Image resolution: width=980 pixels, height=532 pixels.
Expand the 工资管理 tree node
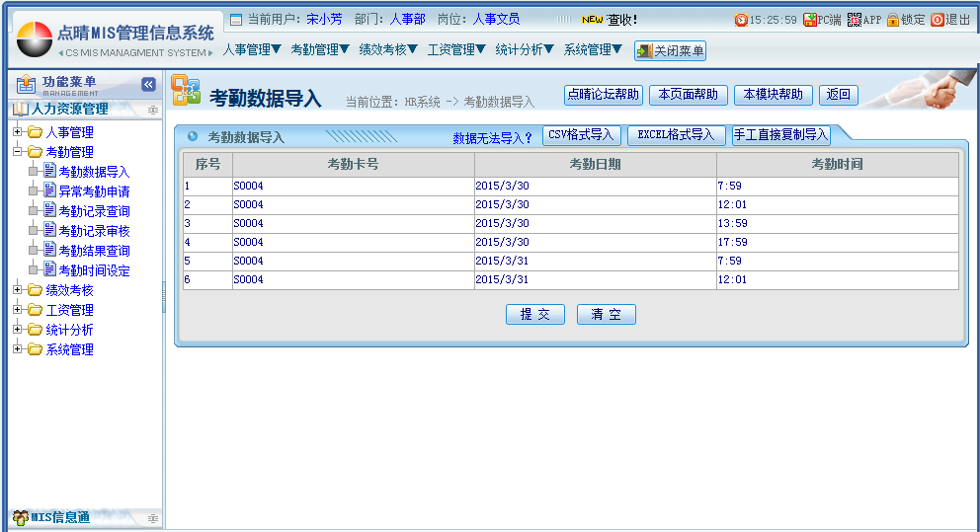point(17,310)
